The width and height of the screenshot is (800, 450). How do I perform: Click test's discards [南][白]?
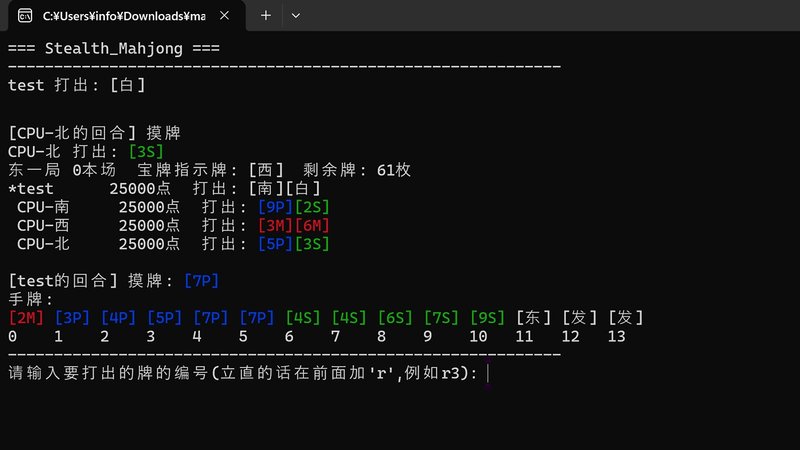point(285,188)
